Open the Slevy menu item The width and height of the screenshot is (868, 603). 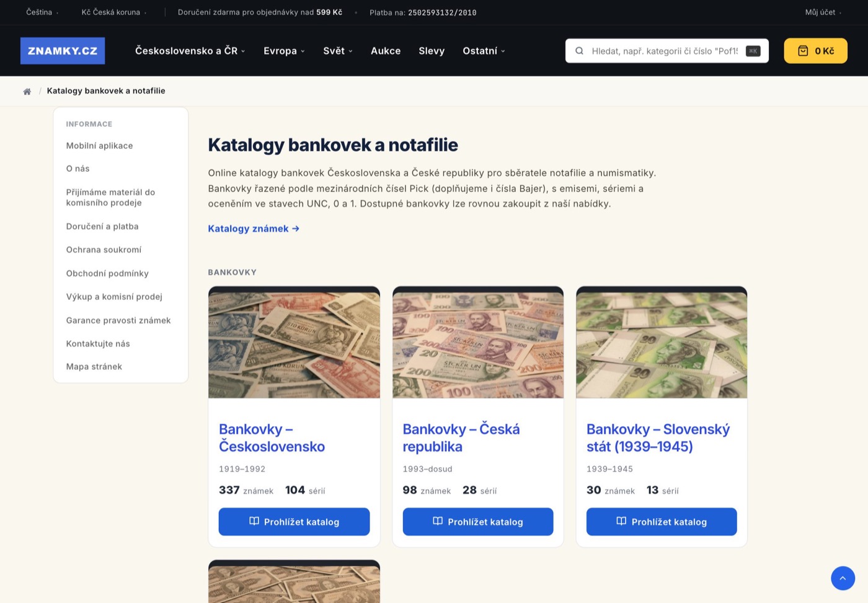click(432, 51)
